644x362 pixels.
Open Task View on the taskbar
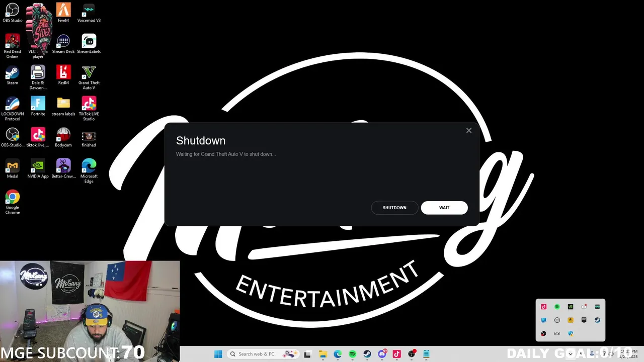point(307,354)
